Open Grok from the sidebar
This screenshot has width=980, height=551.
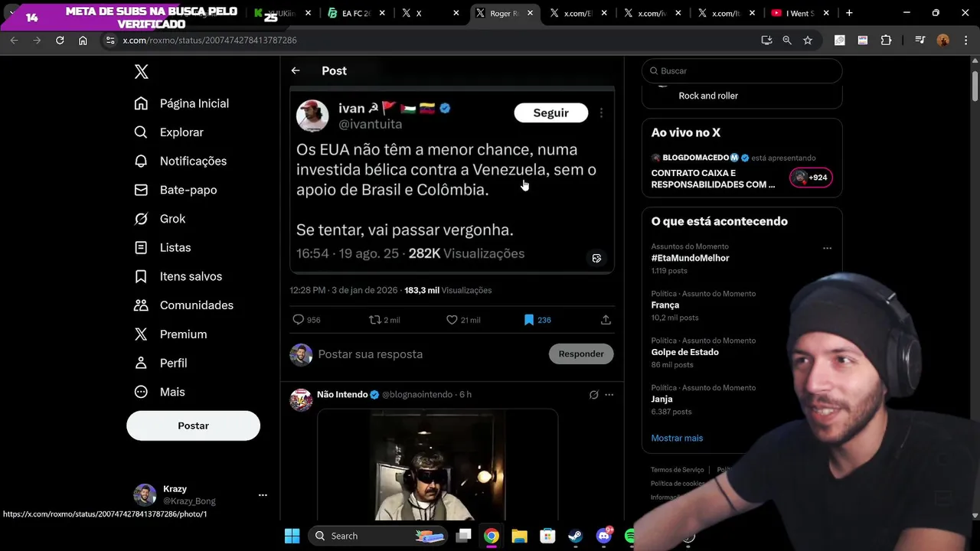pyautogui.click(x=160, y=219)
